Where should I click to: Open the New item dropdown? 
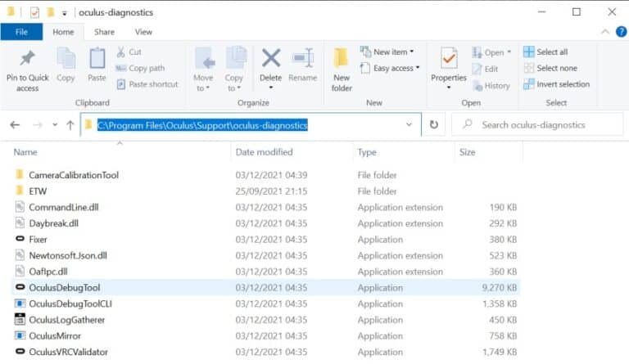click(x=387, y=52)
